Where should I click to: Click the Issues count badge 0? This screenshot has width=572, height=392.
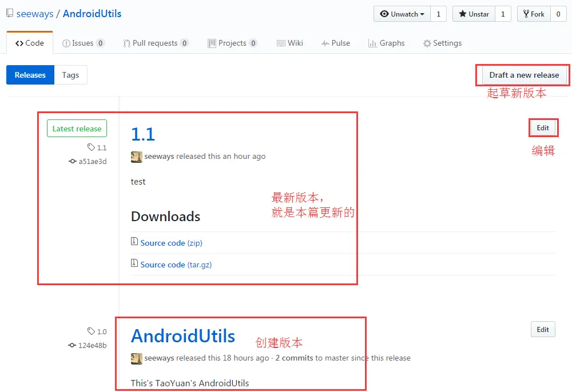tap(100, 43)
